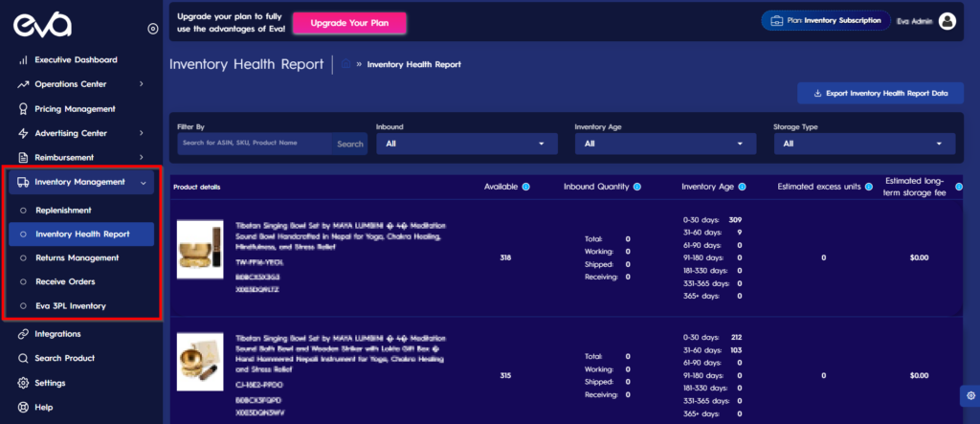Screen dimensions: 980x424
Task: Click the Eva logo
Action: 42,25
